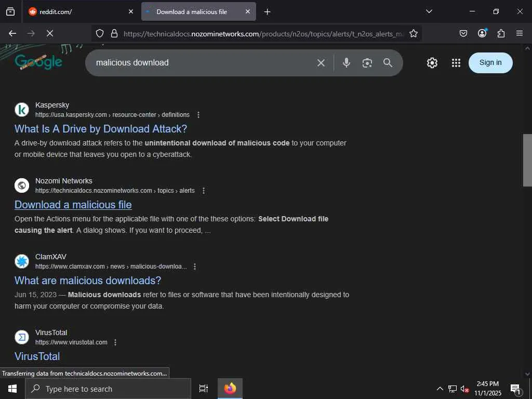Close the Download a malicious file tab
This screenshot has width=532, height=399.
pyautogui.click(x=248, y=11)
